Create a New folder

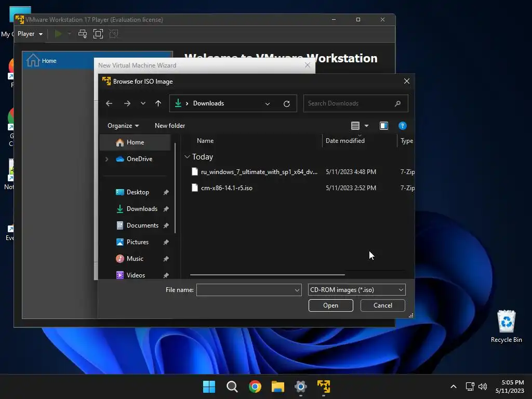tap(170, 126)
